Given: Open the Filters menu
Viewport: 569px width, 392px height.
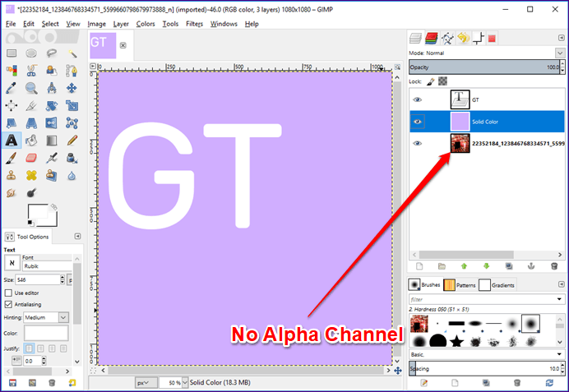Looking at the screenshot, I should point(195,24).
